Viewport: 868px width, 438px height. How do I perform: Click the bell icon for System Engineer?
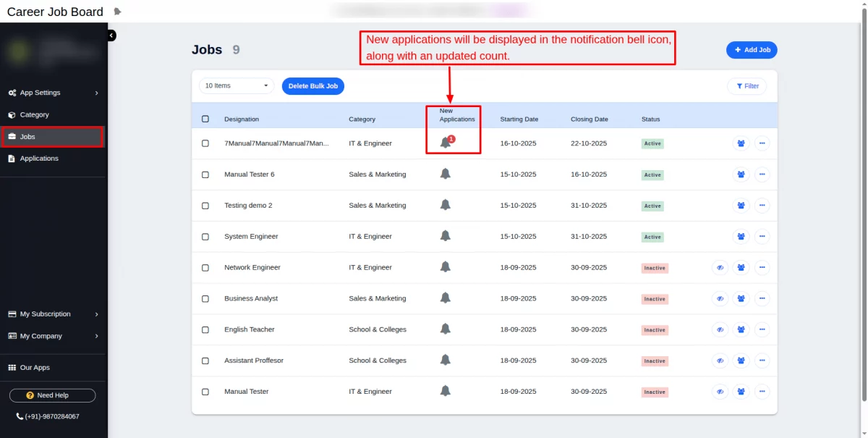tap(446, 236)
